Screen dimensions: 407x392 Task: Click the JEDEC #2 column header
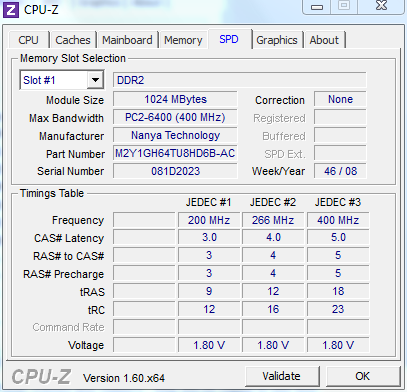click(x=273, y=202)
